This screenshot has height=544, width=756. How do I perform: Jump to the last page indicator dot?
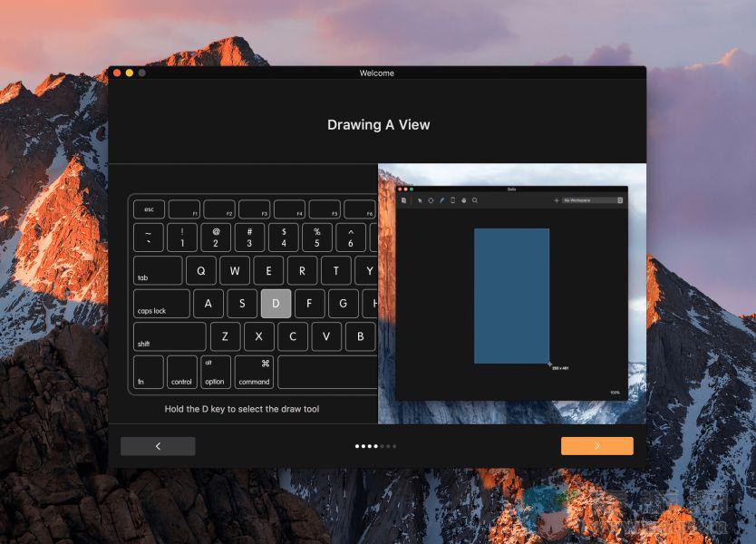(x=393, y=446)
